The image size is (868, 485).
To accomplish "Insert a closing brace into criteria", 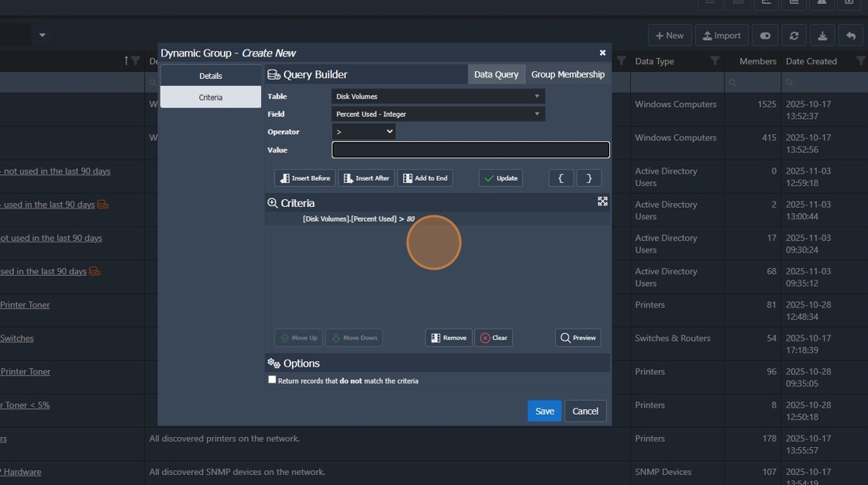I will 589,178.
